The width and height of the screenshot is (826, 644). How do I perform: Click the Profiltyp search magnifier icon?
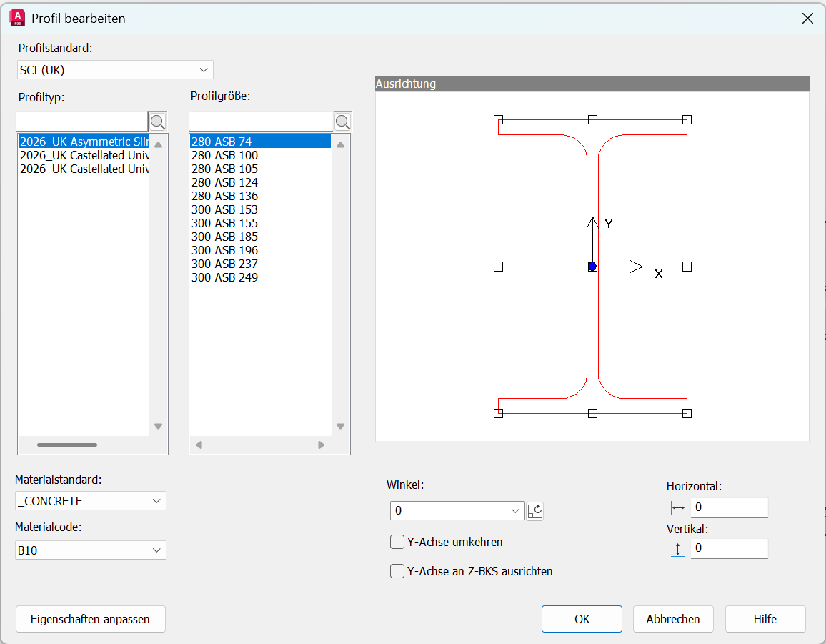tap(157, 122)
